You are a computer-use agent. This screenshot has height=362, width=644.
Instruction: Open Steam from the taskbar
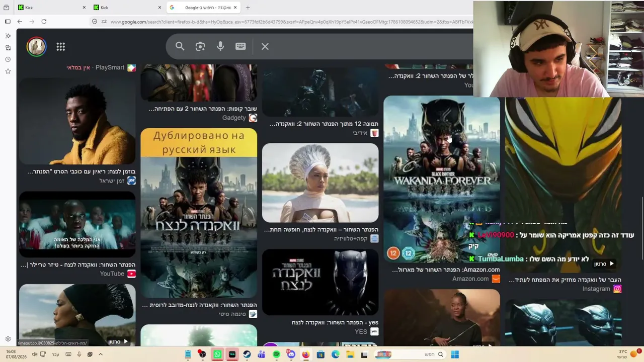pyautogui.click(x=247, y=354)
